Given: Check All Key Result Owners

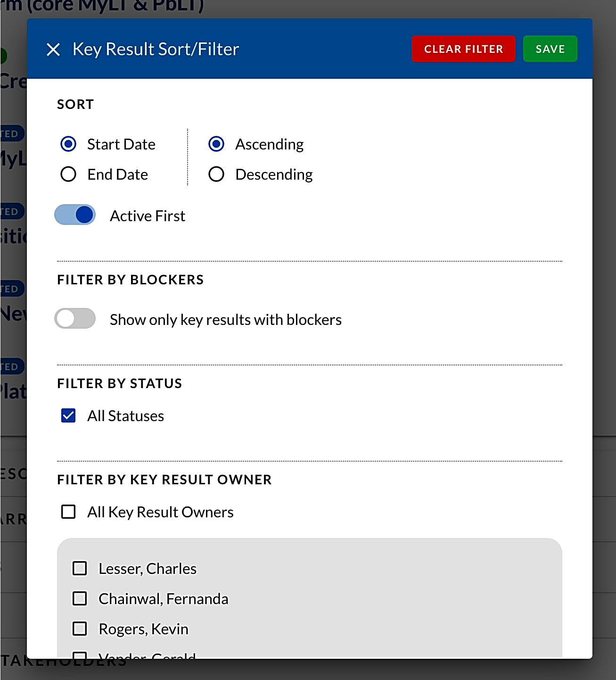Looking at the screenshot, I should (x=67, y=511).
